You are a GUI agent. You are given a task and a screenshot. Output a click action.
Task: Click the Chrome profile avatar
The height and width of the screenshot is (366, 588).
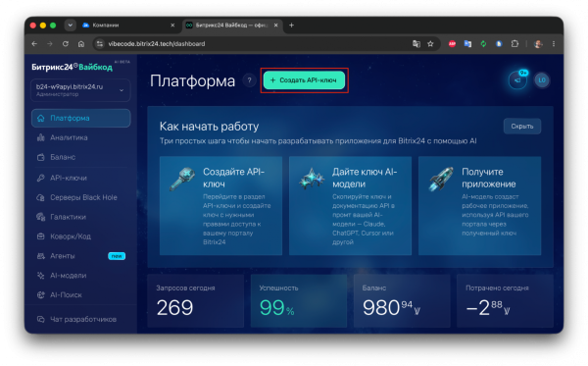pyautogui.click(x=538, y=44)
